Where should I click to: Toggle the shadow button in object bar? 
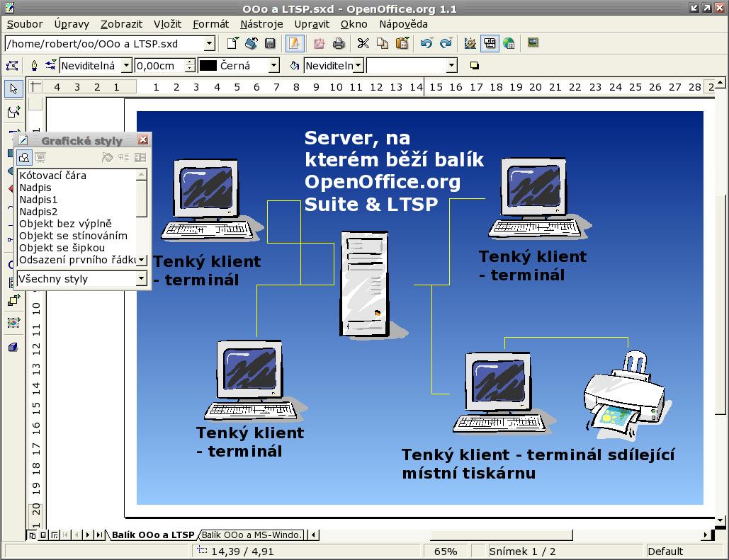(474, 66)
